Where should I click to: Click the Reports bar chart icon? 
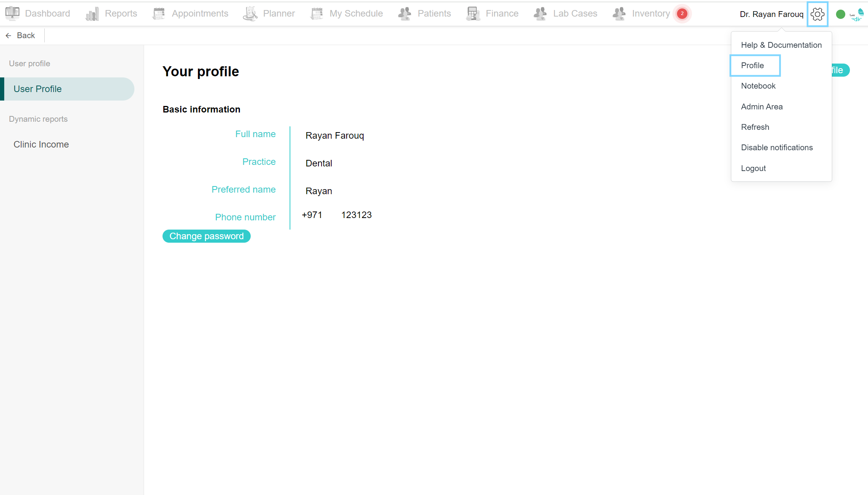pyautogui.click(x=92, y=14)
